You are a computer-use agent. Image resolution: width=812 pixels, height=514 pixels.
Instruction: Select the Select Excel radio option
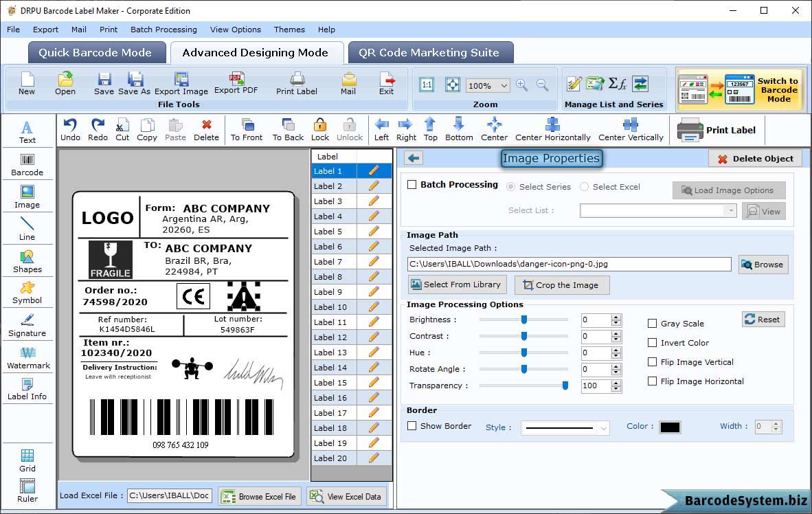(x=584, y=186)
